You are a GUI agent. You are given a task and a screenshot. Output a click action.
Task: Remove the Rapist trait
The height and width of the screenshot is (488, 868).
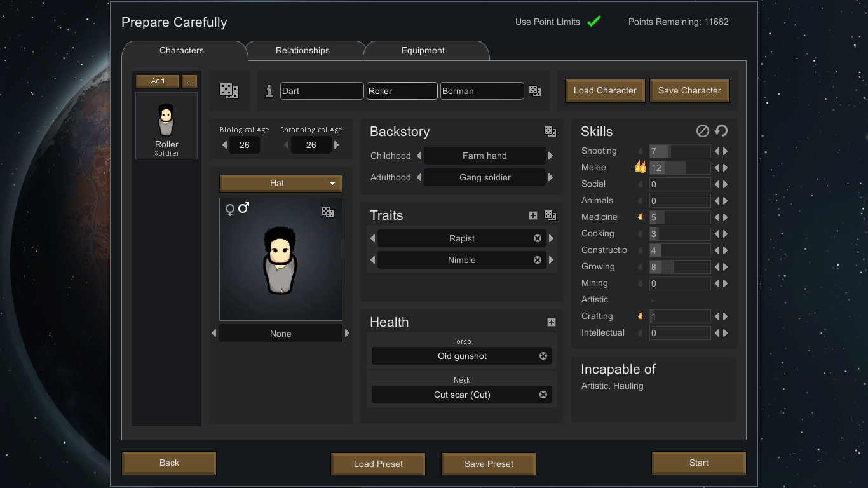tap(538, 238)
